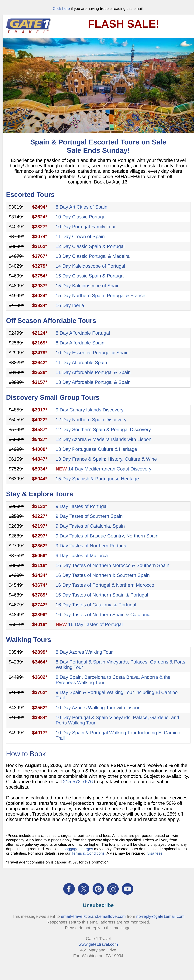Open NEW 14 Day Mediterranean Coast Discovery

click(x=103, y=469)
